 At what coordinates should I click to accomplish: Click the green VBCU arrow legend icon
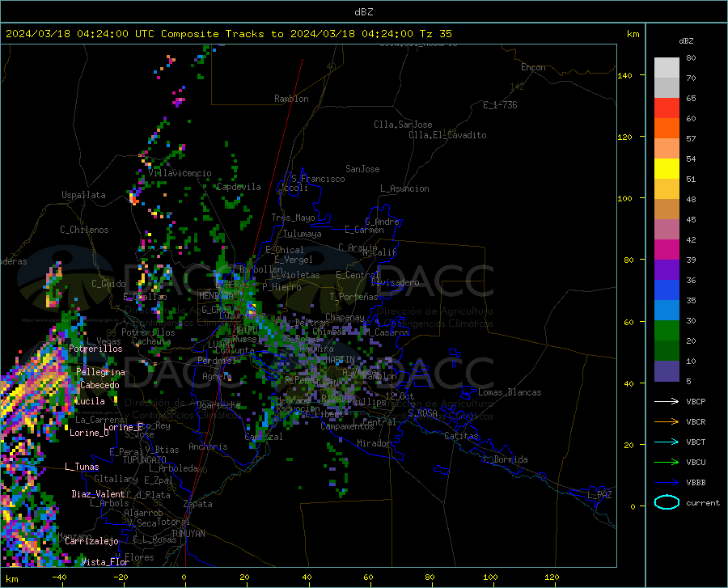click(x=667, y=462)
